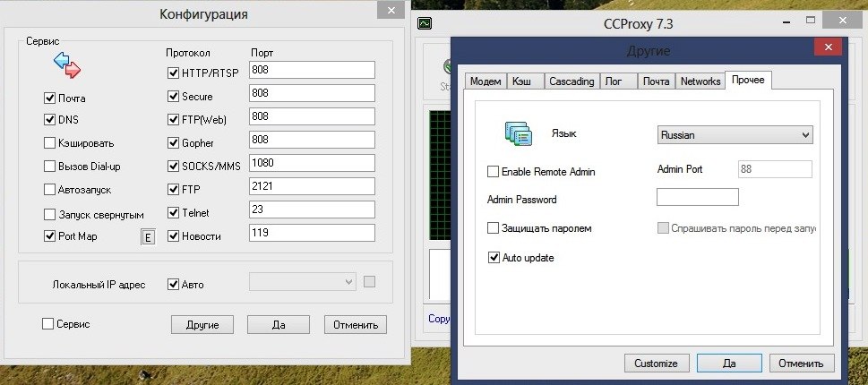This screenshot has height=385, width=868.
Task: Close the Другие dialog window
Action: (x=824, y=49)
